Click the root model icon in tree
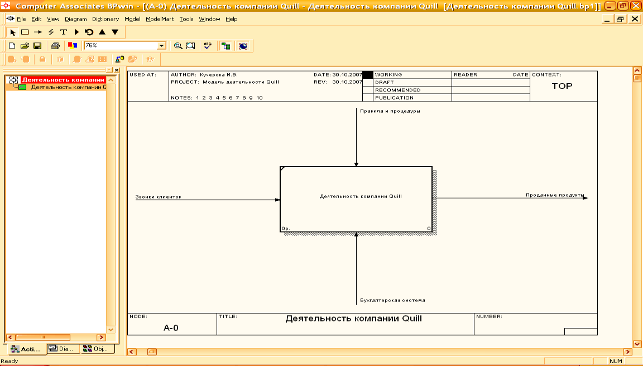 (x=13, y=80)
